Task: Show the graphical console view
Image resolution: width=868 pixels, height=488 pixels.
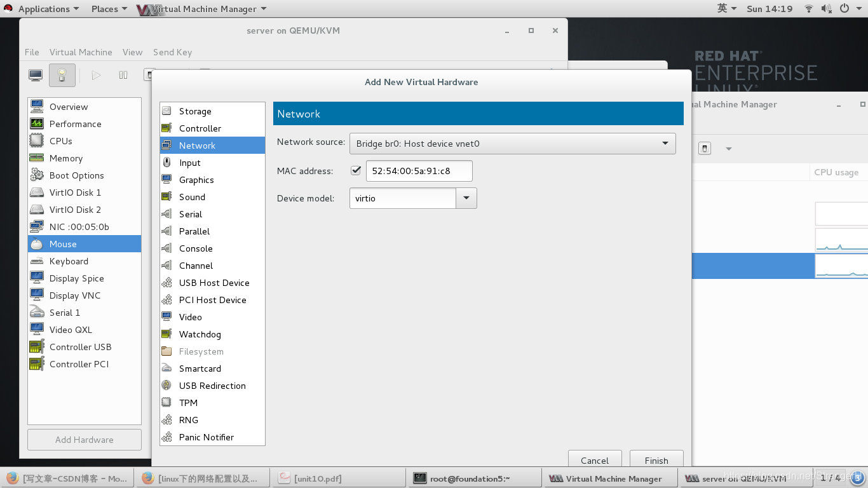Action: click(x=36, y=75)
